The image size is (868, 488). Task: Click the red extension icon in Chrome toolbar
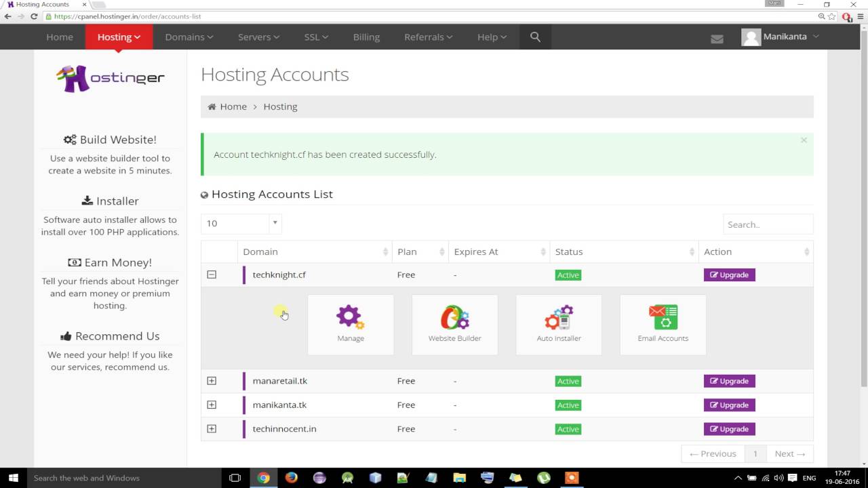coord(846,17)
